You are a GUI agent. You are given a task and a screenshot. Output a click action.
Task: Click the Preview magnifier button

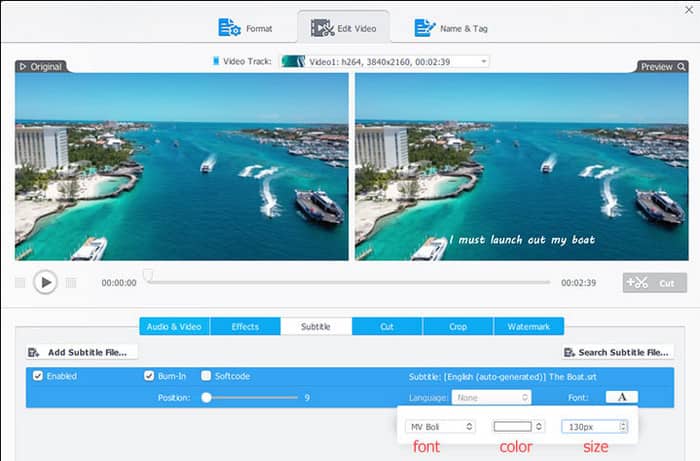(x=681, y=67)
